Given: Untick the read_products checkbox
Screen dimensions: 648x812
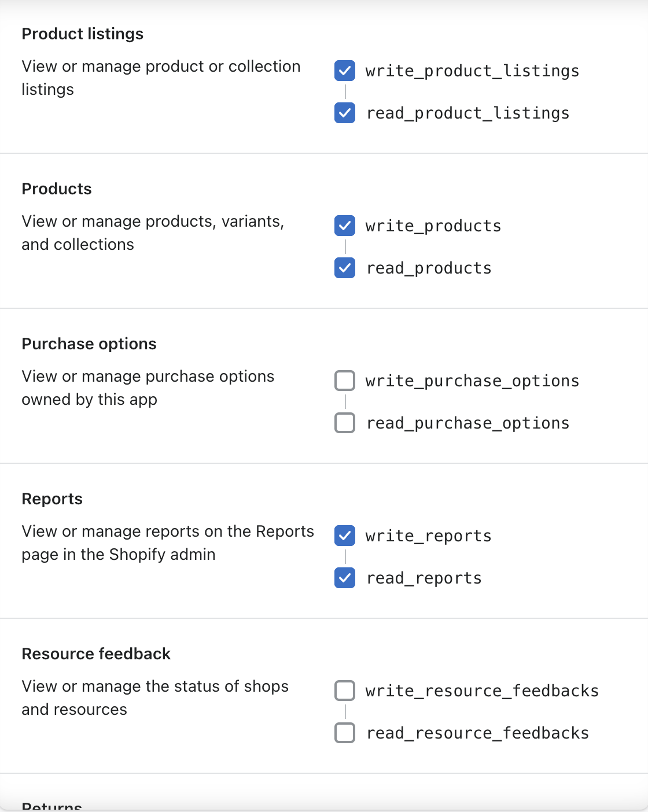Looking at the screenshot, I should coord(345,268).
